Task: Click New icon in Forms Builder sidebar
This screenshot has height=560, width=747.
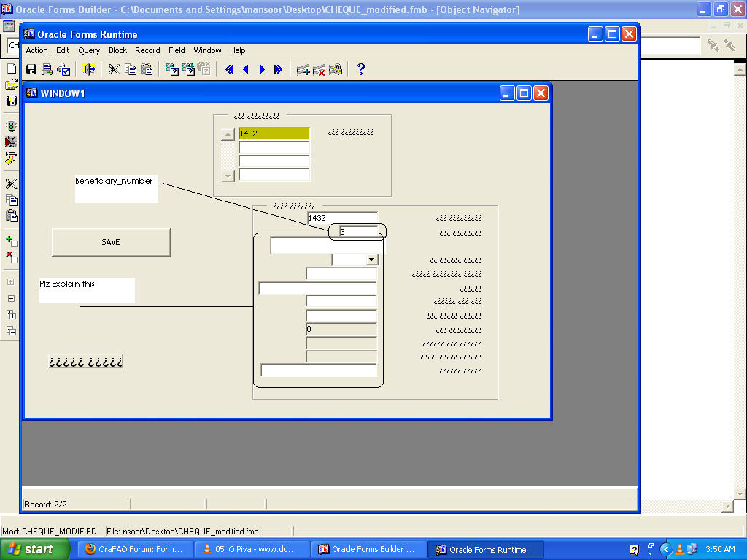Action: [x=12, y=69]
